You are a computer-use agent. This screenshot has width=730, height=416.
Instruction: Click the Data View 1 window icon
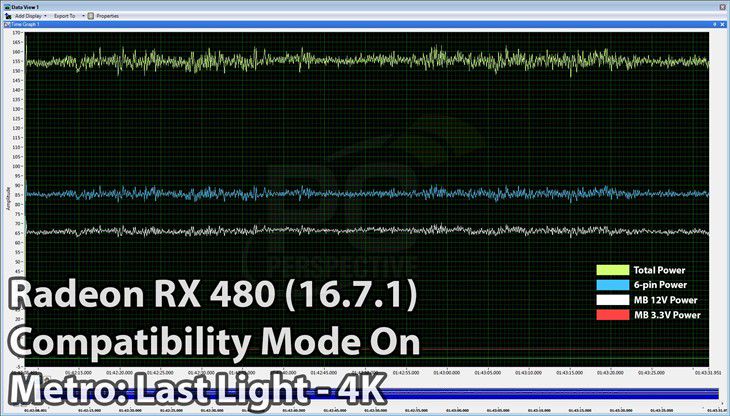click(7, 7)
